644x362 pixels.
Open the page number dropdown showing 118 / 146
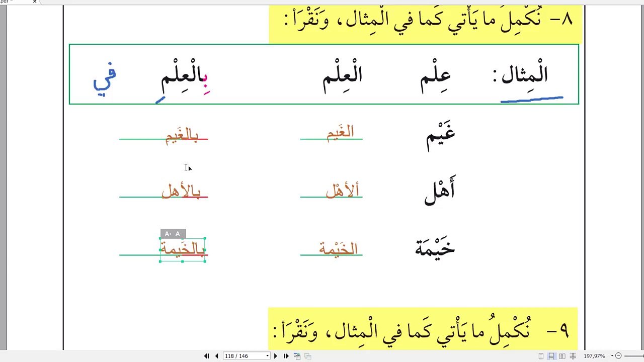(x=268, y=356)
